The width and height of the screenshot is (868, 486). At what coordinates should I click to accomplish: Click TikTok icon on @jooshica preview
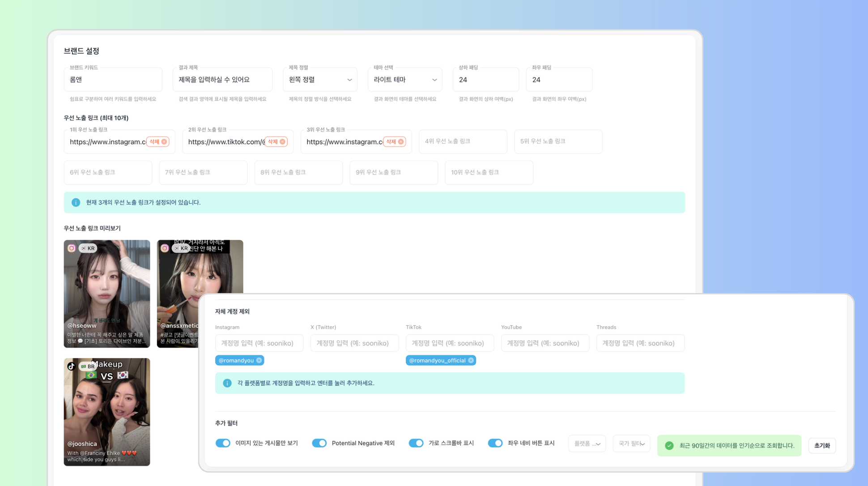pos(72,367)
